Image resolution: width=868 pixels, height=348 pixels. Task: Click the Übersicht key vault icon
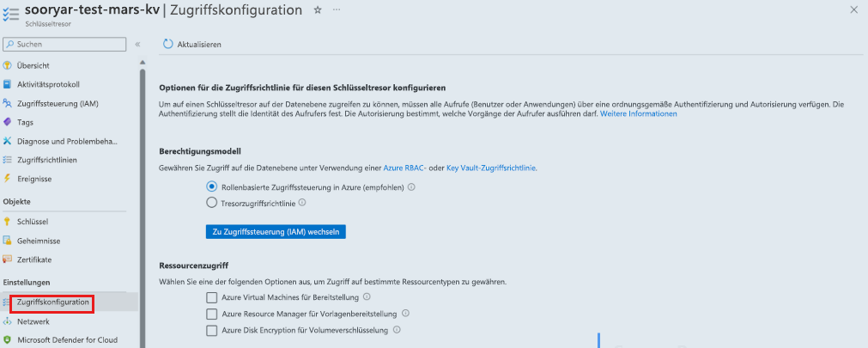[x=7, y=65]
